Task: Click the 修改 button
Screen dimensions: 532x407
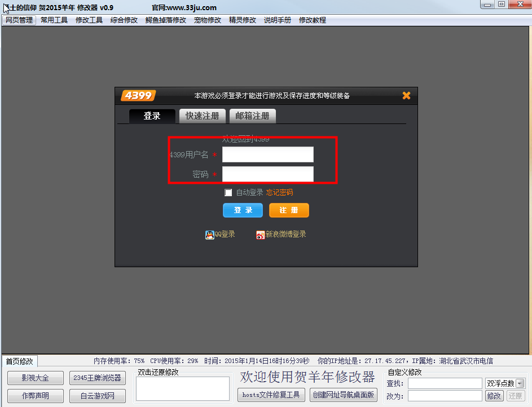Action: (494, 396)
